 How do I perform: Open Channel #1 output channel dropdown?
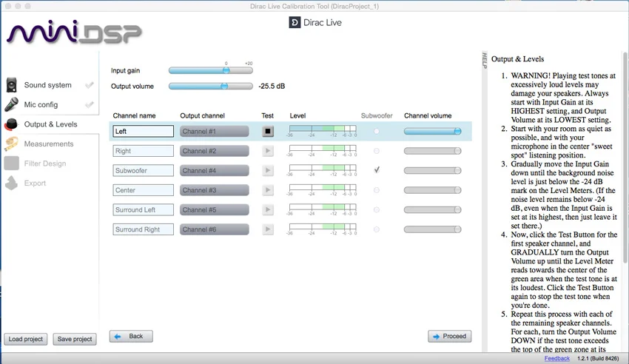tap(214, 131)
